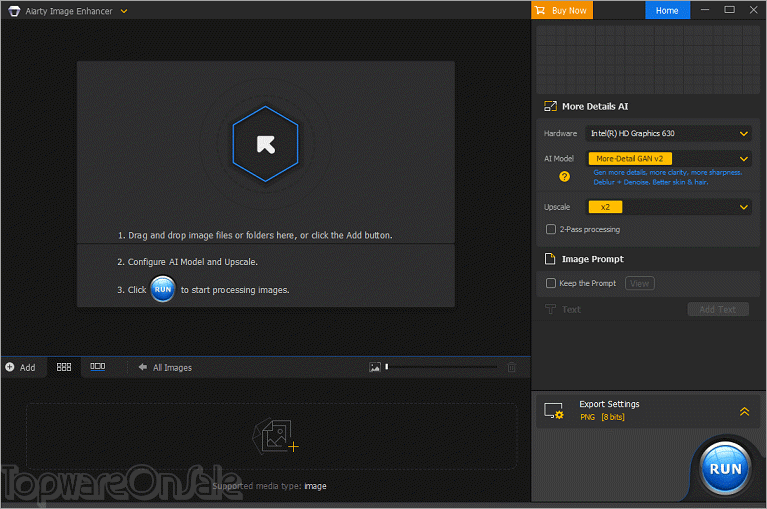The height and width of the screenshot is (509, 767).
Task: Click the small RUN icon in instructions
Action: [x=162, y=289]
